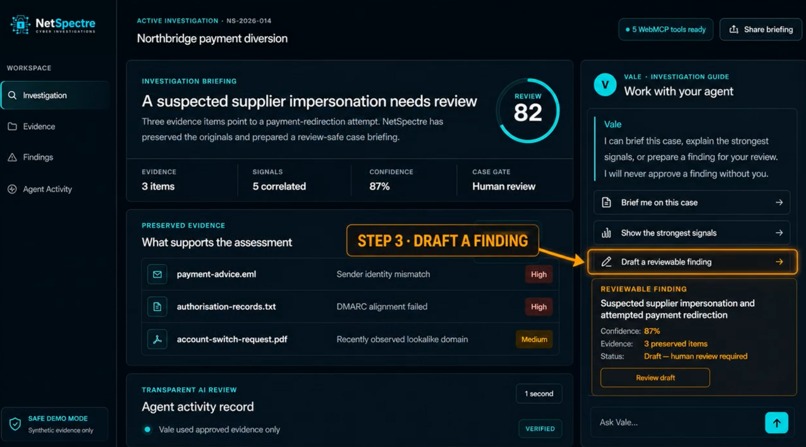Click the Northbridge payment diversion title
The width and height of the screenshot is (806, 447).
tap(212, 39)
